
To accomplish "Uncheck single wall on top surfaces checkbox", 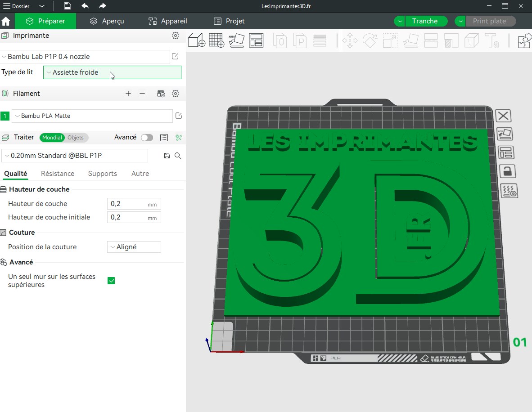I will 111,280.
